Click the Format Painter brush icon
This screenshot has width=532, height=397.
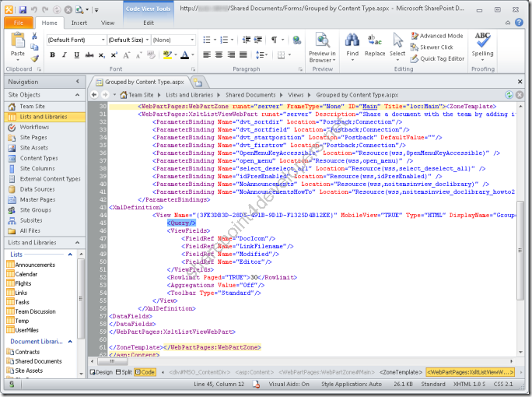[x=34, y=58]
